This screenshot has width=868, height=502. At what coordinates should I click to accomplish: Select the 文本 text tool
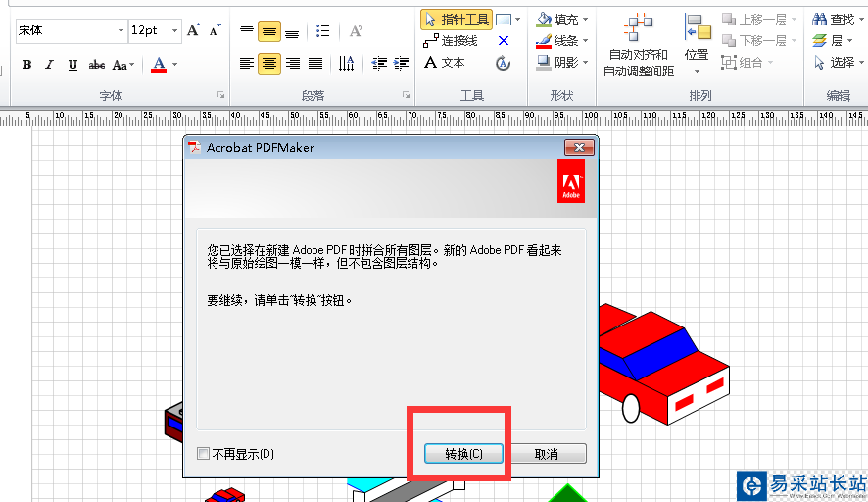(x=445, y=63)
